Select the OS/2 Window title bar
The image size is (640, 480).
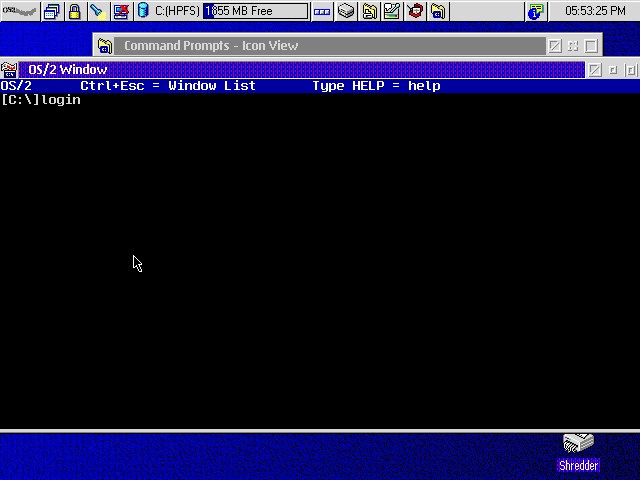coord(302,70)
